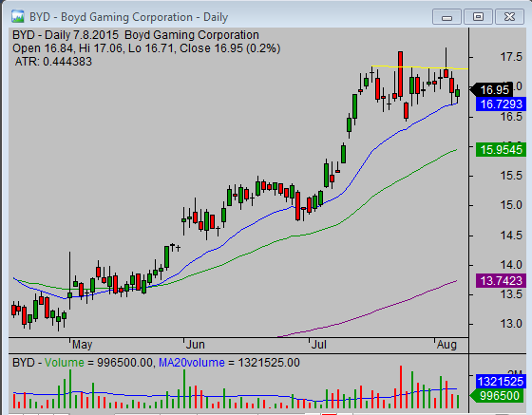Select the green 15.9545 moving average label
Image resolution: width=532 pixels, height=415 pixels.
[502, 149]
